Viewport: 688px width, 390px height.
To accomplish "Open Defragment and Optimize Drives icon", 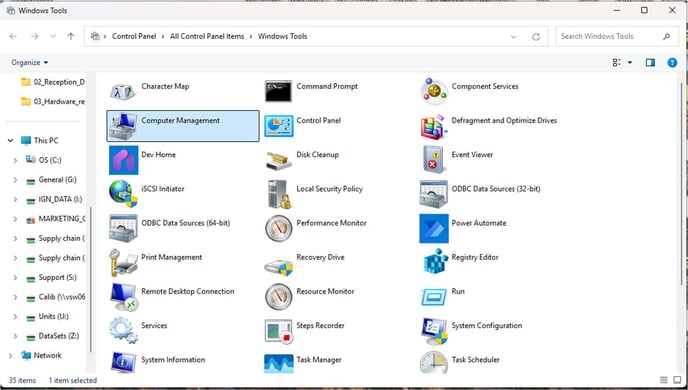I will tap(434, 126).
